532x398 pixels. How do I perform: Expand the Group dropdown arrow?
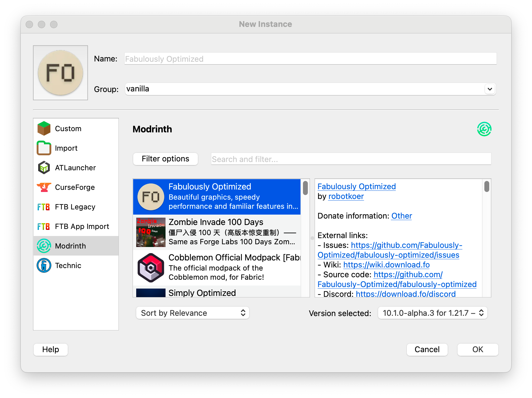[490, 89]
